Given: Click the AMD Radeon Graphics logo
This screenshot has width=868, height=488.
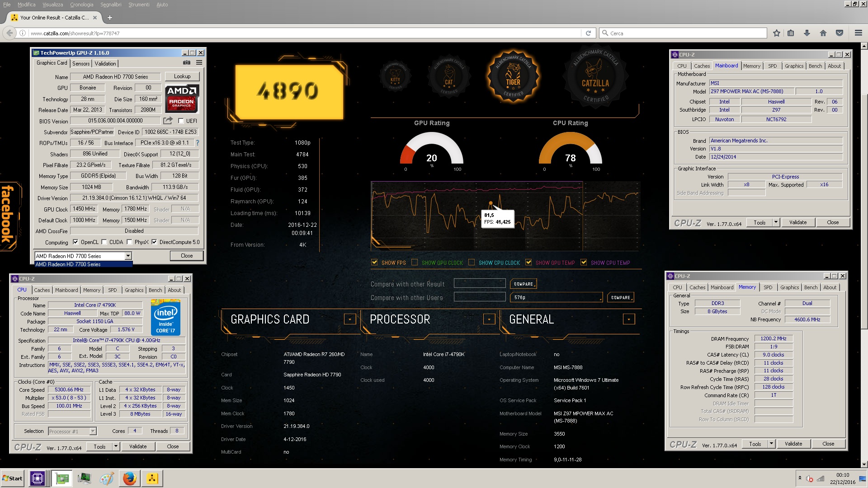Looking at the screenshot, I should pos(182,98).
